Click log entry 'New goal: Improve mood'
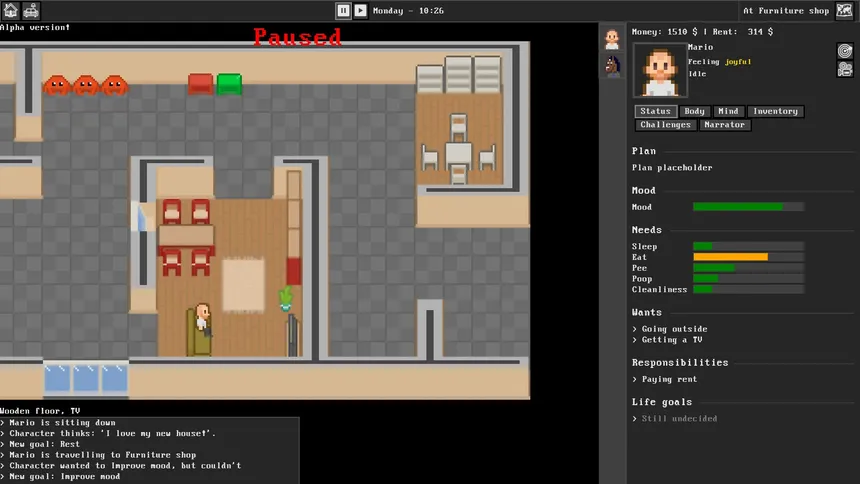This screenshot has width=860, height=484. [60, 476]
